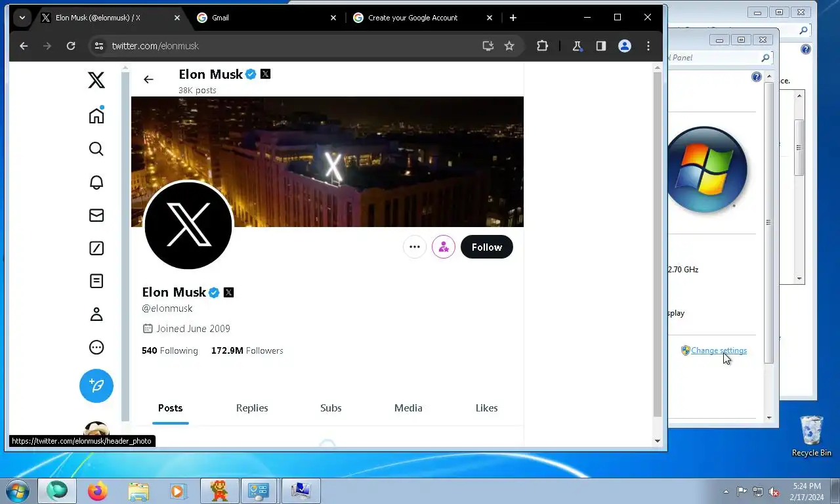Select the Replies profile tab
840x504 pixels.
252,408
